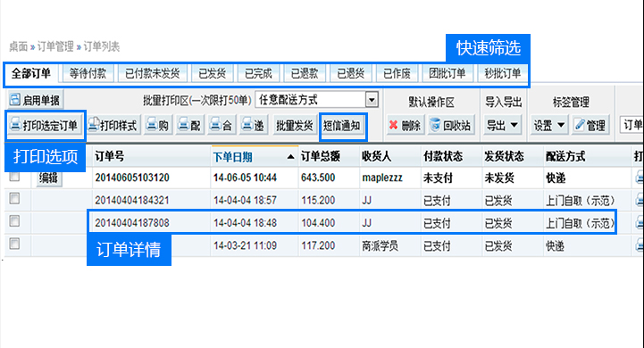The image size is (644, 348).
Task: Click the 未支付 payment status cell
Action: point(438,178)
